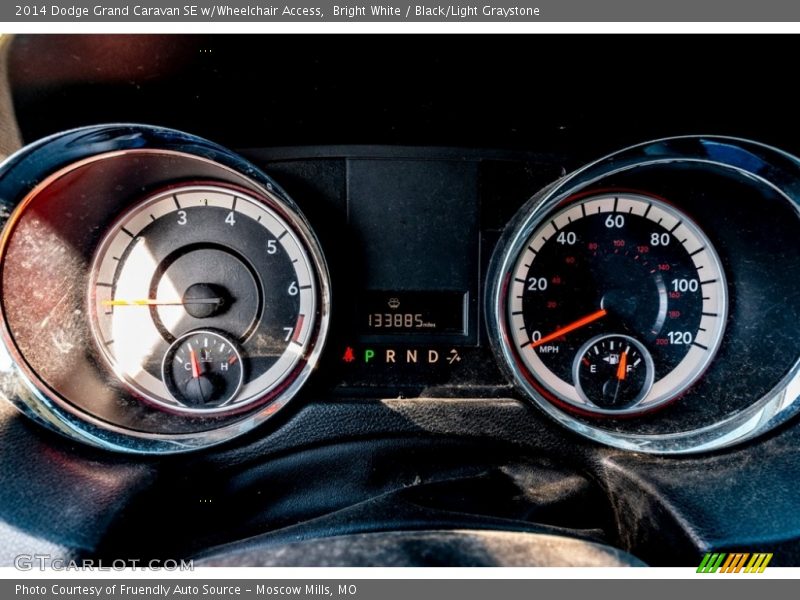This screenshot has width=800, height=600.
Task: Click the 120 mark on the speedometer
Action: click(x=679, y=338)
